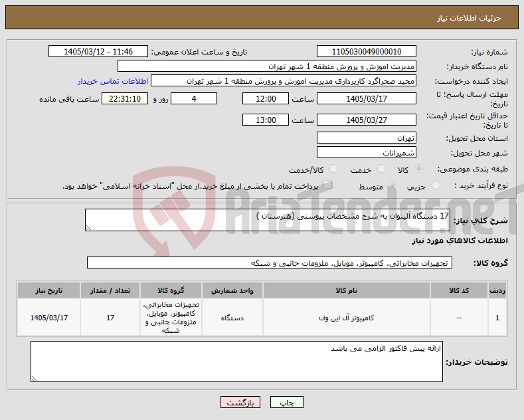Click the validity time field 13:00
This screenshot has height=420, width=524.
(266, 120)
